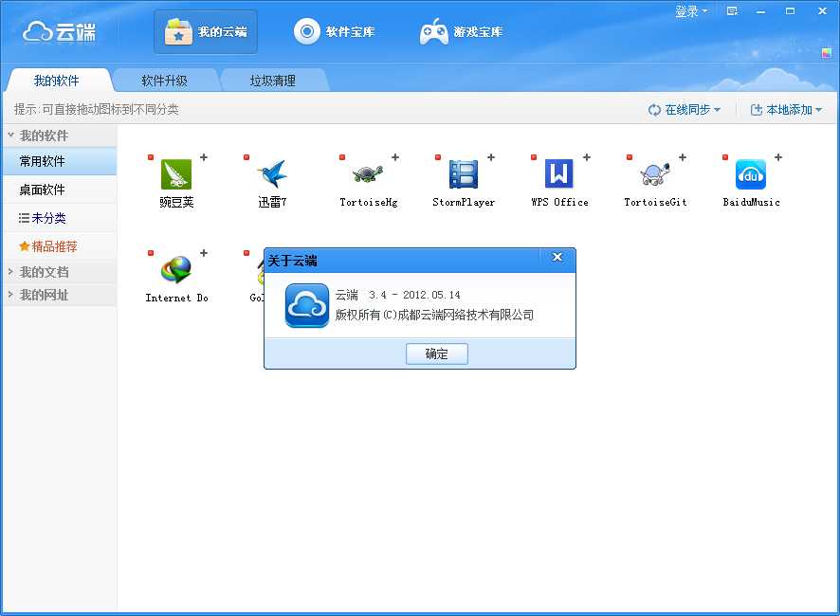Click the plus sign next to BaiduMusic

778,157
